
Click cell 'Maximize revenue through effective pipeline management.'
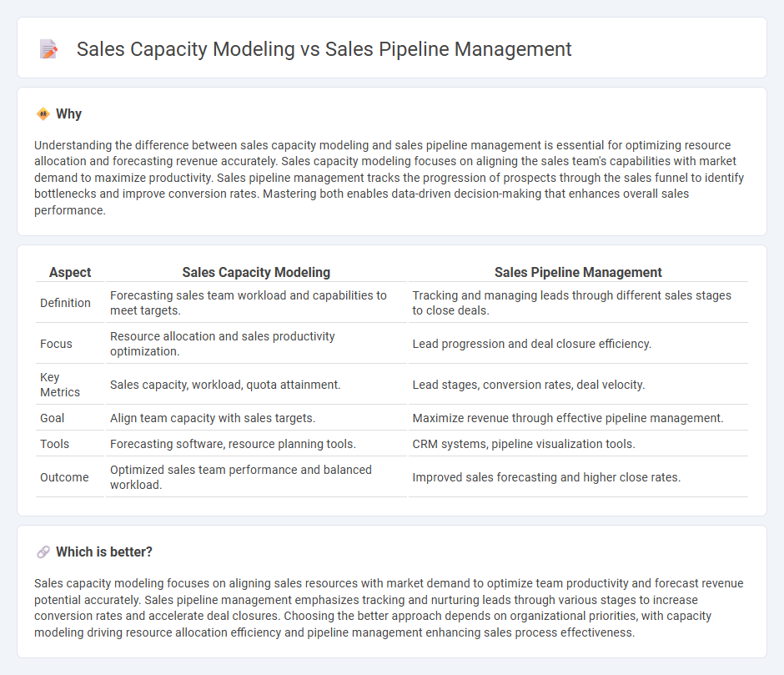pos(578,418)
